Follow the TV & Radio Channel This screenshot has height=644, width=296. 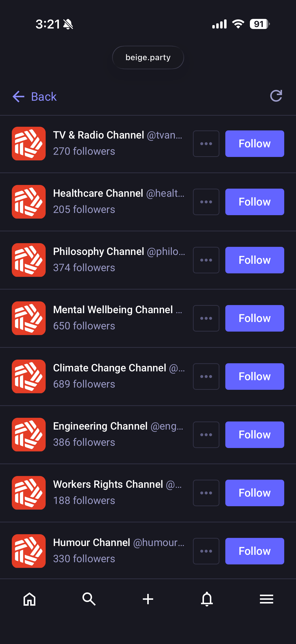[254, 144]
